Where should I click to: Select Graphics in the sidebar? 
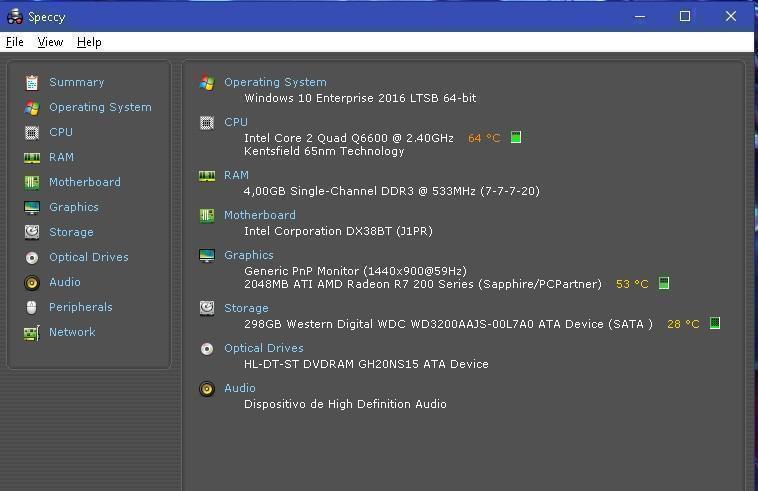pyautogui.click(x=73, y=207)
